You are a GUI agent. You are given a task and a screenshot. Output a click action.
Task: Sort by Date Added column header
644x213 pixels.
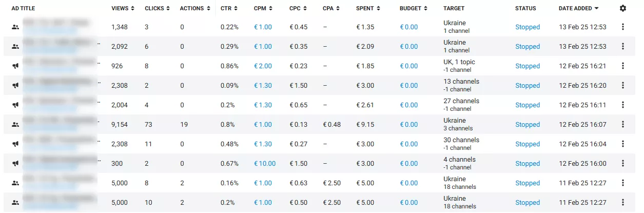pos(579,8)
